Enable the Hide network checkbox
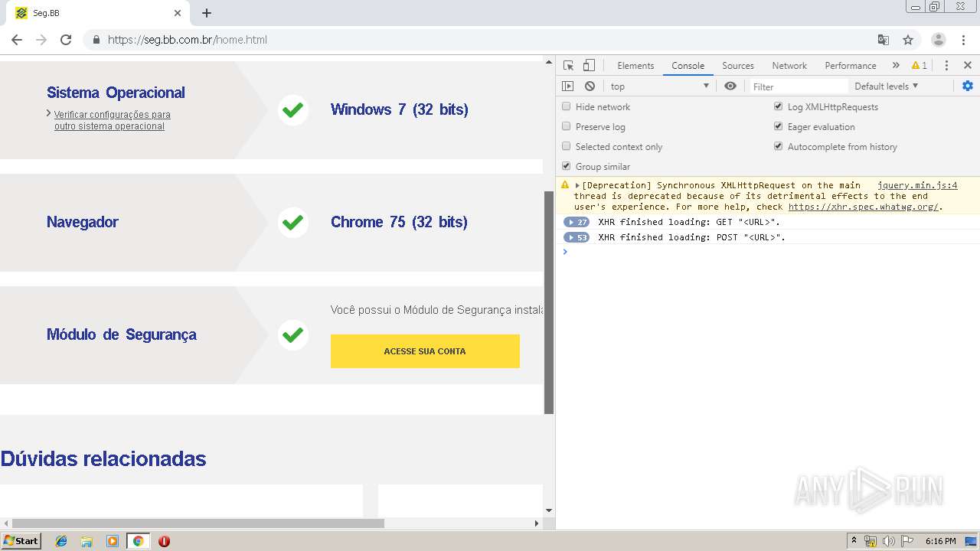Image resolution: width=980 pixels, height=551 pixels. point(567,106)
